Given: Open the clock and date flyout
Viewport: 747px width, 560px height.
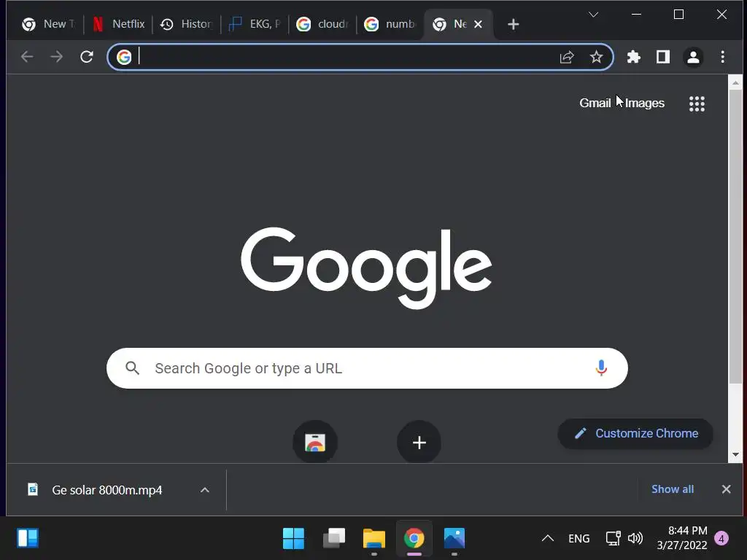Looking at the screenshot, I should point(682,538).
